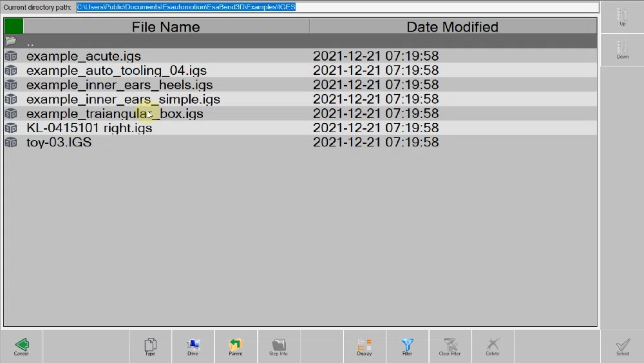Move selection Up with arrow button
The width and height of the screenshot is (644, 363).
[x=623, y=17]
